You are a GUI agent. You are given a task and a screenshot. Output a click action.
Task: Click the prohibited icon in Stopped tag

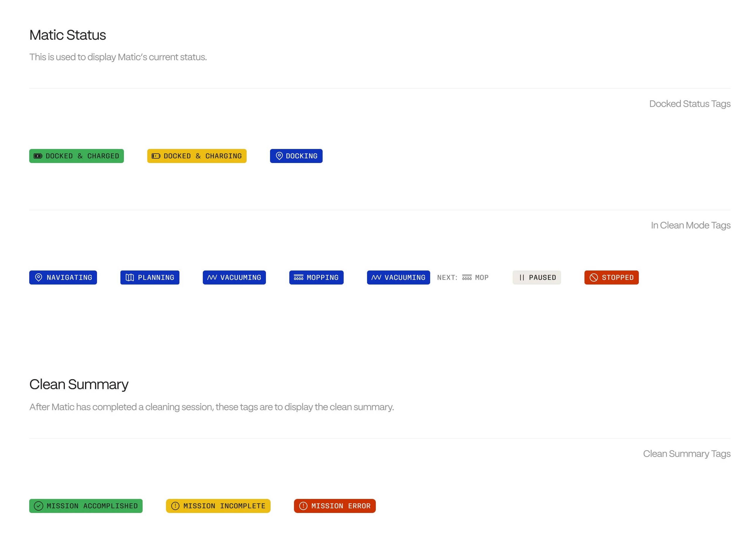tap(594, 278)
